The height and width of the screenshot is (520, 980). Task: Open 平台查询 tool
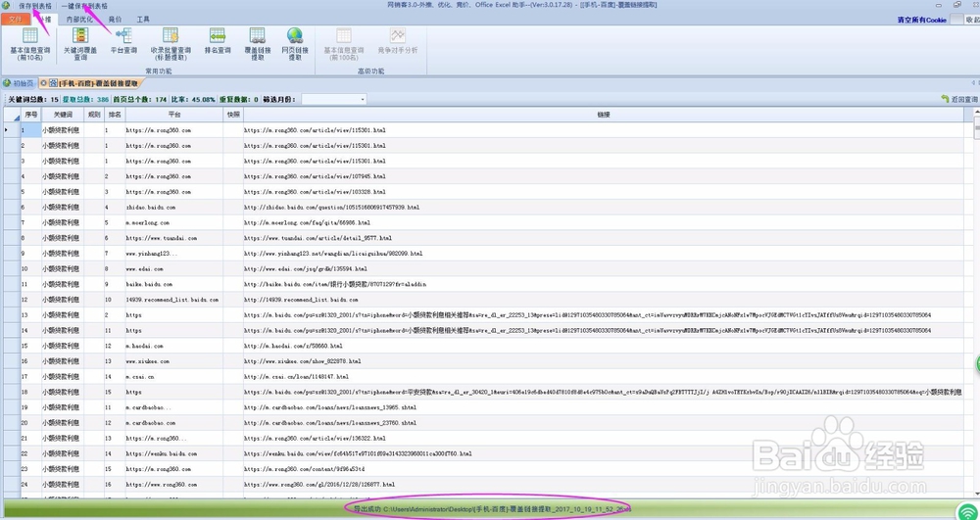click(123, 41)
